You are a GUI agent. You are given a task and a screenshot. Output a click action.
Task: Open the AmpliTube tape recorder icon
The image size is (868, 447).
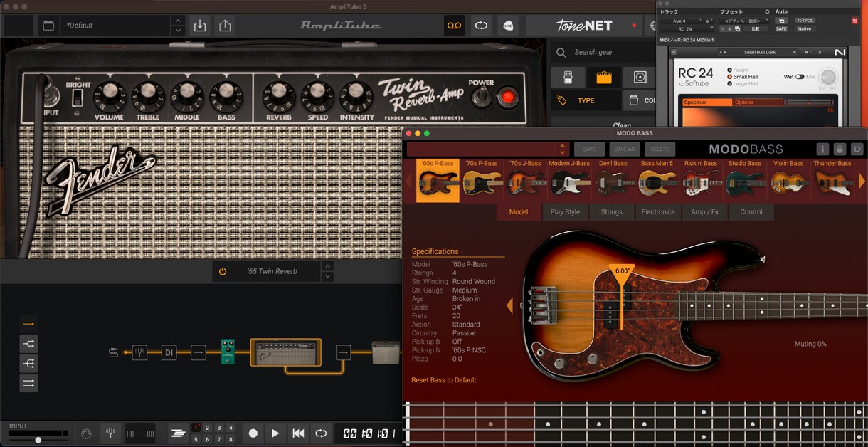tap(454, 26)
